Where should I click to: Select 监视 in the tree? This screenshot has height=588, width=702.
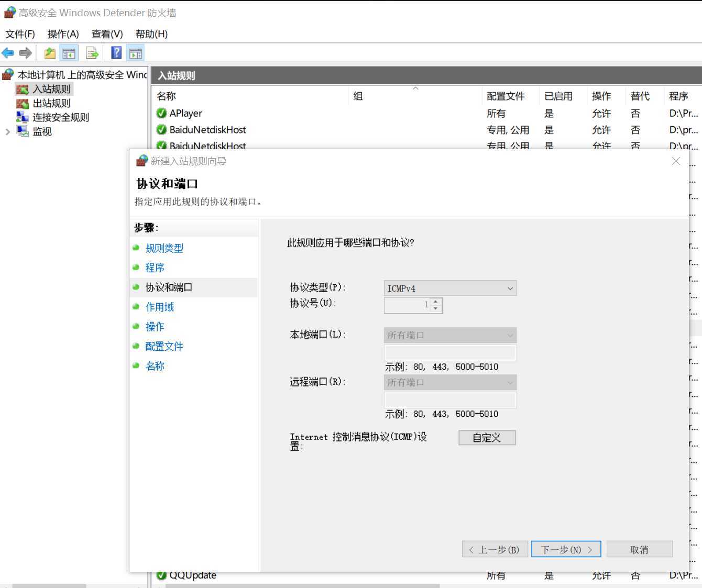click(x=42, y=131)
